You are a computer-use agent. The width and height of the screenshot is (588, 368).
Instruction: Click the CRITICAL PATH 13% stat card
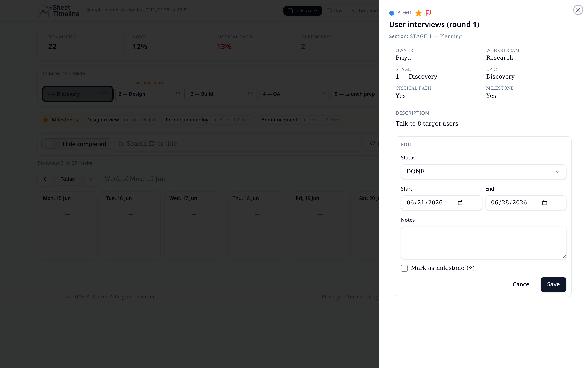coord(252,43)
